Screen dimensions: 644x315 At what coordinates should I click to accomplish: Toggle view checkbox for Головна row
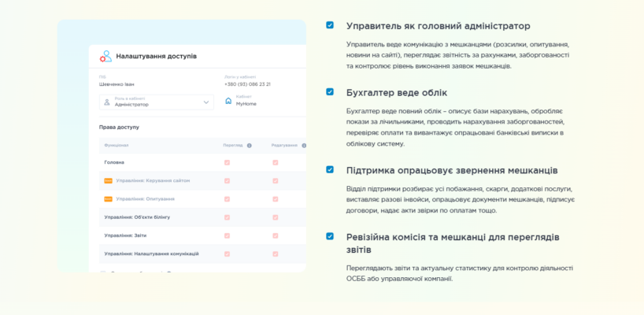227,162
